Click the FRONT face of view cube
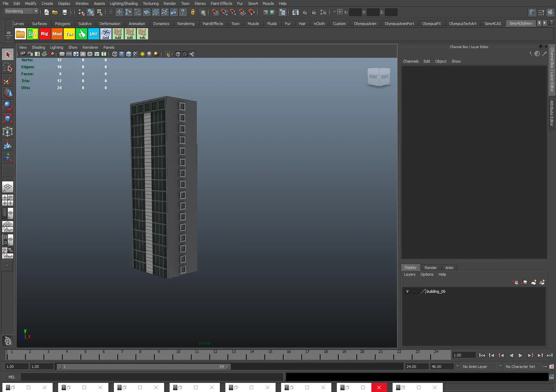This screenshot has height=392, width=556. coord(373,77)
